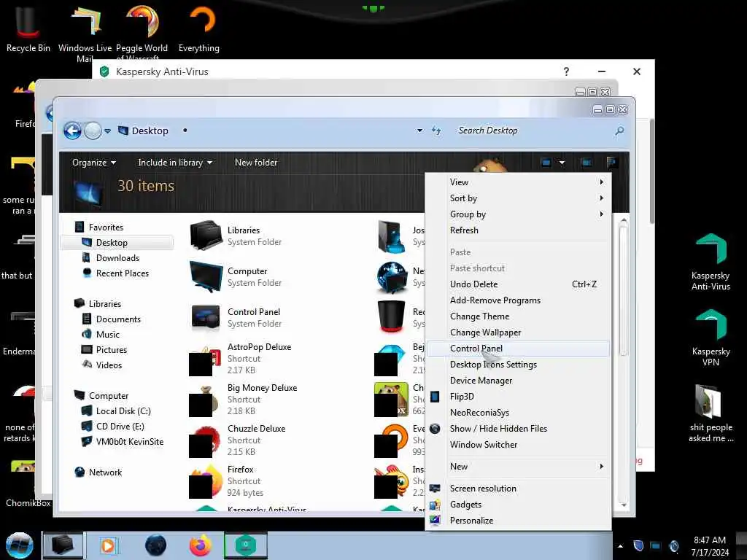The image size is (747, 560).
Task: Open Everything desktop icon
Action: pyautogui.click(x=199, y=28)
